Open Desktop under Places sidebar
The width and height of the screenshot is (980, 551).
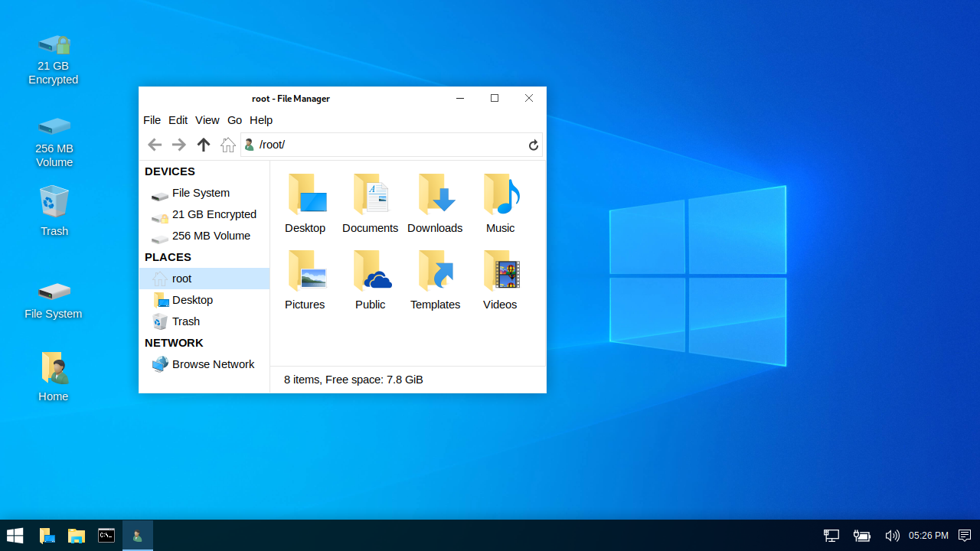point(204,300)
